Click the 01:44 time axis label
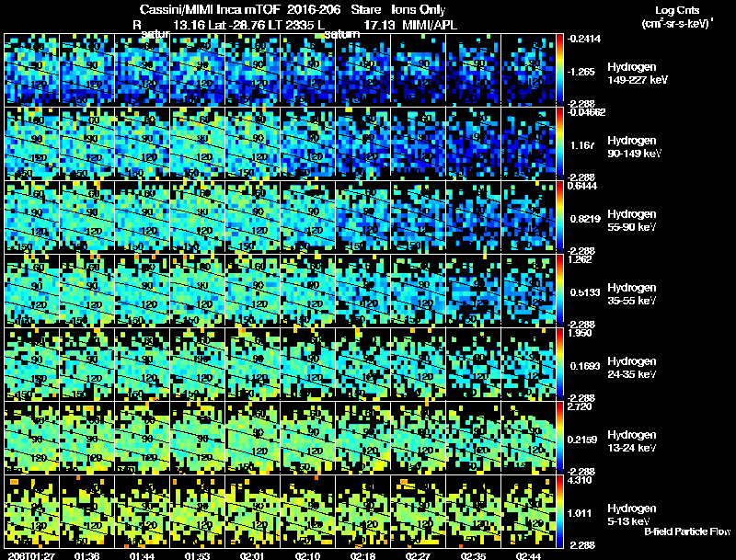736x560 pixels. click(142, 555)
